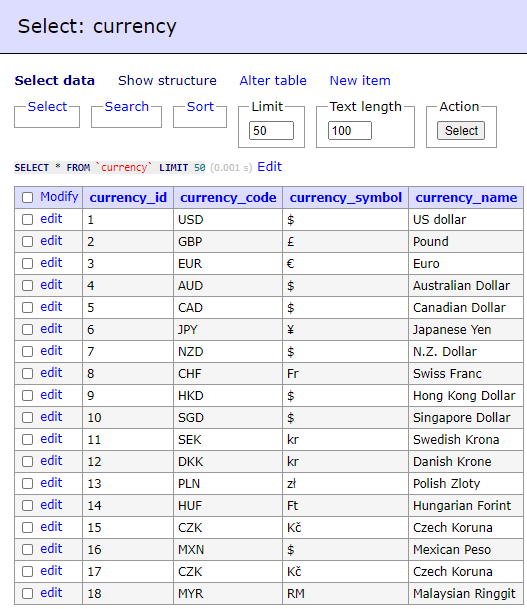The width and height of the screenshot is (527, 609).
Task: Click the 'Australian Dollar' name cell
Action: (466, 286)
